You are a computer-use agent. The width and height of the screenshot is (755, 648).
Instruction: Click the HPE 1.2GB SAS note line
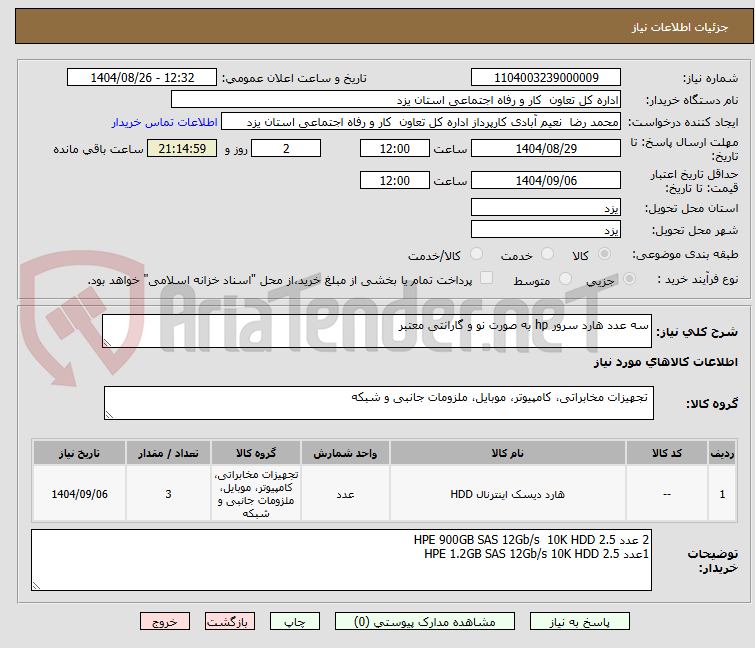pos(536,554)
